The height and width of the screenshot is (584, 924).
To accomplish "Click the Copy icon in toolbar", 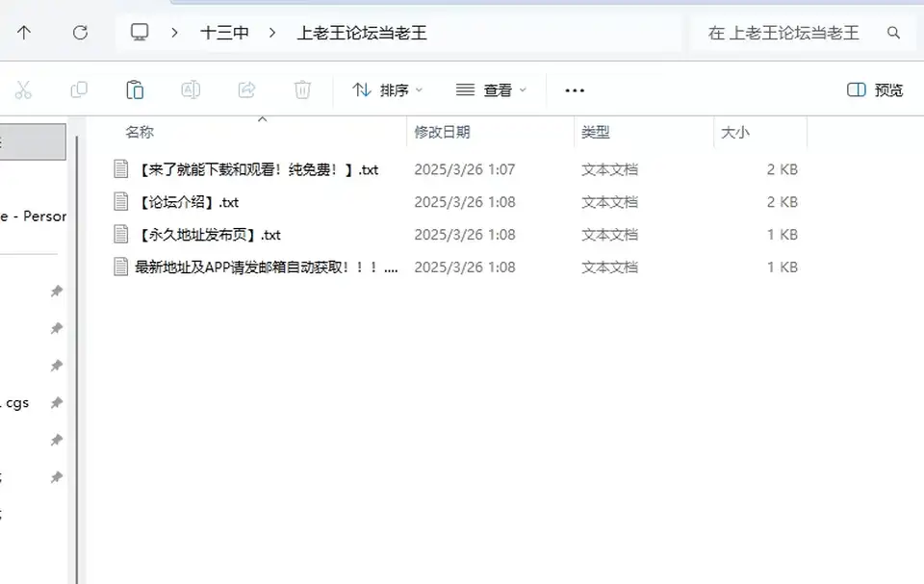I will pyautogui.click(x=79, y=90).
